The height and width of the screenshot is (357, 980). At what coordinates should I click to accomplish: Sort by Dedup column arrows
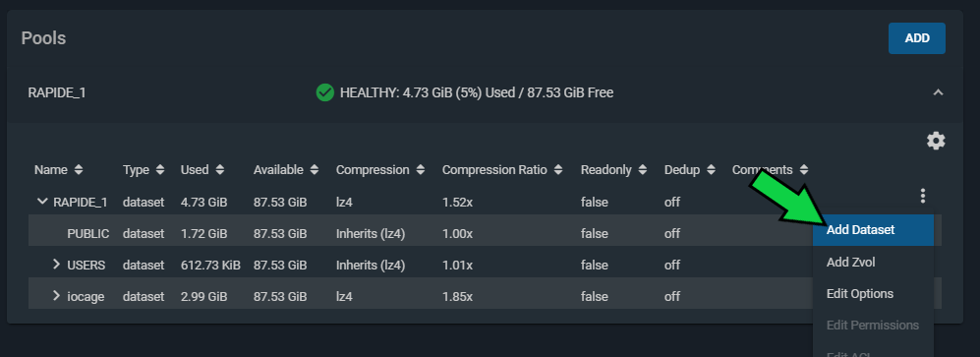(712, 169)
